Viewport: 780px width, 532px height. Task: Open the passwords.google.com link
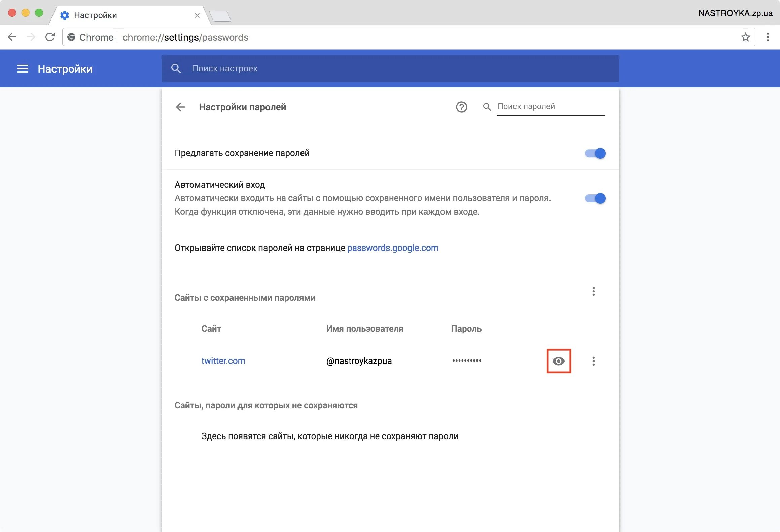click(393, 248)
